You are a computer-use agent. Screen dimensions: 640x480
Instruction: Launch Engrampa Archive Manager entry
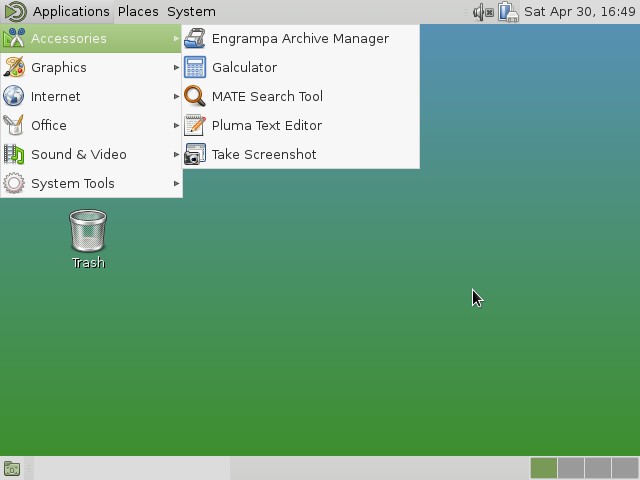tap(301, 38)
